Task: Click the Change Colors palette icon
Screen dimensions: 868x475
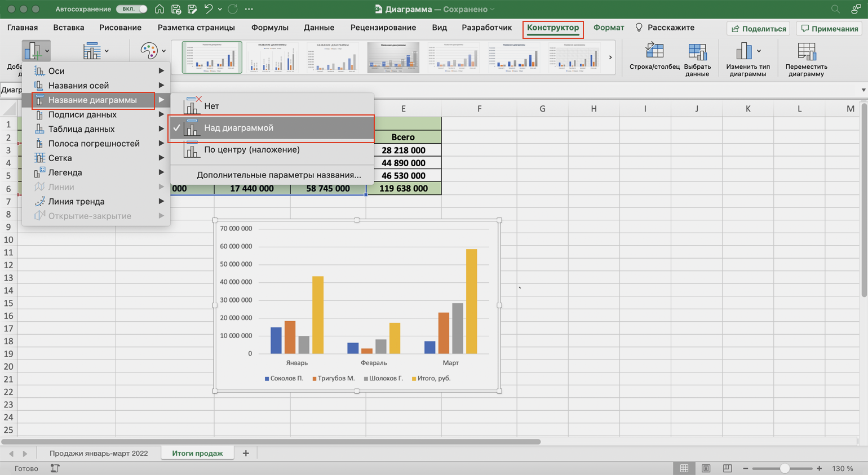Action: [x=149, y=51]
